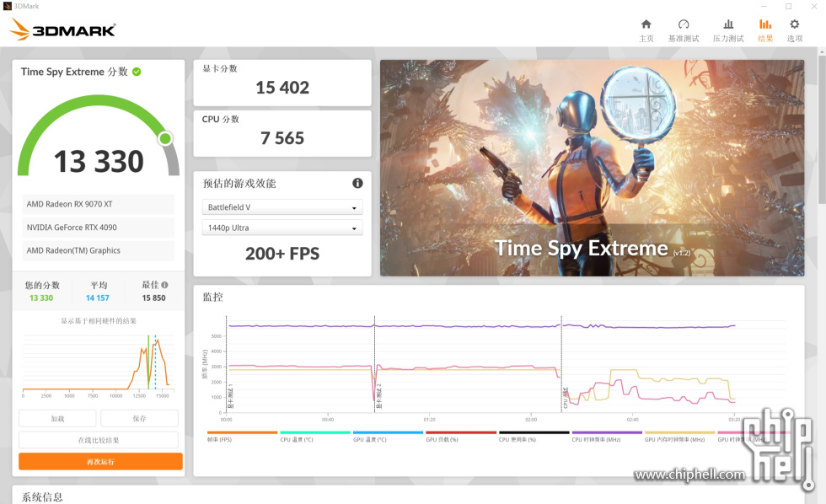Image resolution: width=826 pixels, height=504 pixels.
Task: Click the CPU 分数 value 7 565
Action: 282,138
